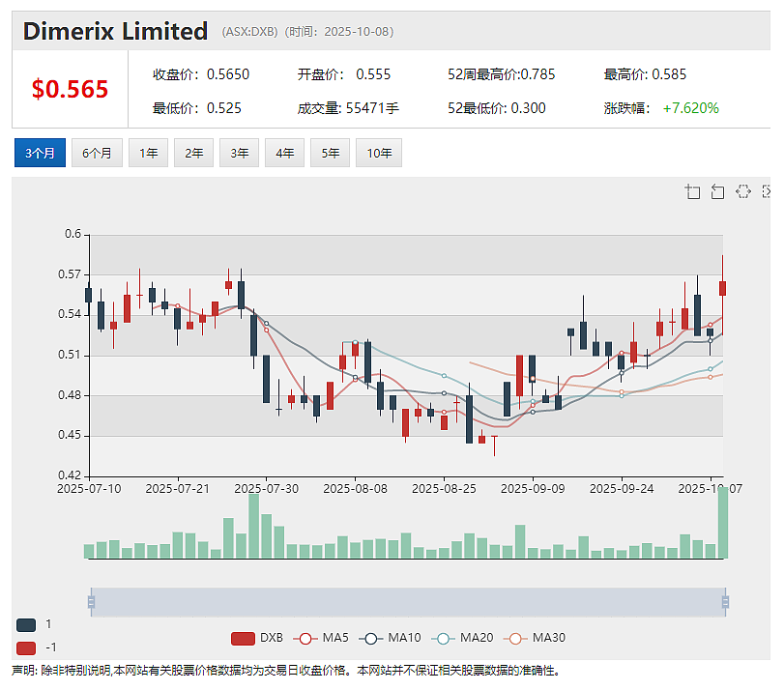Screen dimensions: 784x690
Task: Click the 声明 disclaimer text at bottom
Action: click(285, 671)
